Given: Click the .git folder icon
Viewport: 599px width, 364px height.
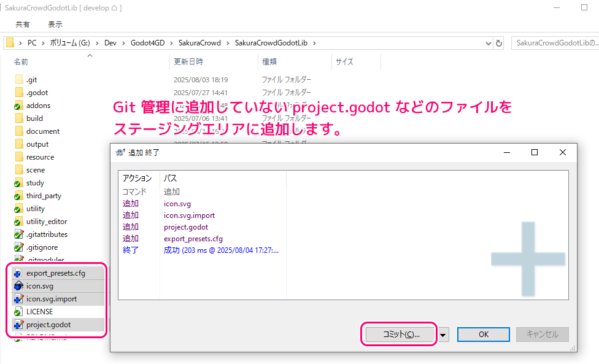Looking at the screenshot, I should pyautogui.click(x=18, y=80).
